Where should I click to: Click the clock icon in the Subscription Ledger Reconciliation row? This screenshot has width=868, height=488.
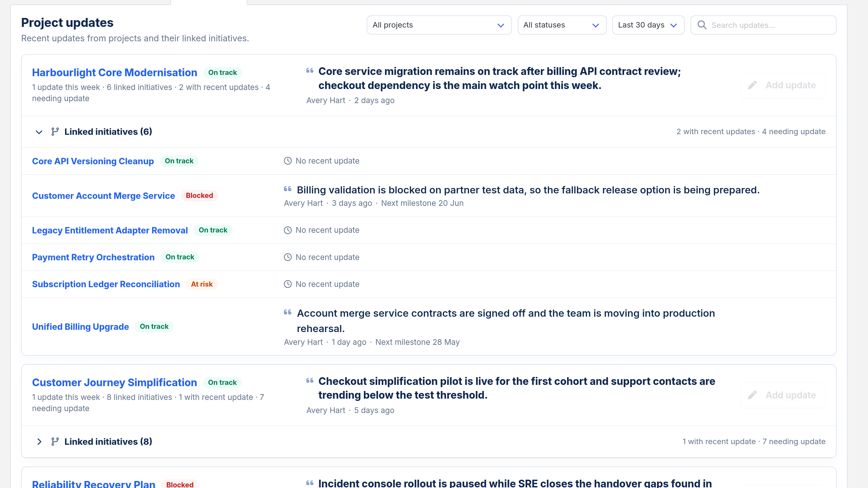point(288,284)
